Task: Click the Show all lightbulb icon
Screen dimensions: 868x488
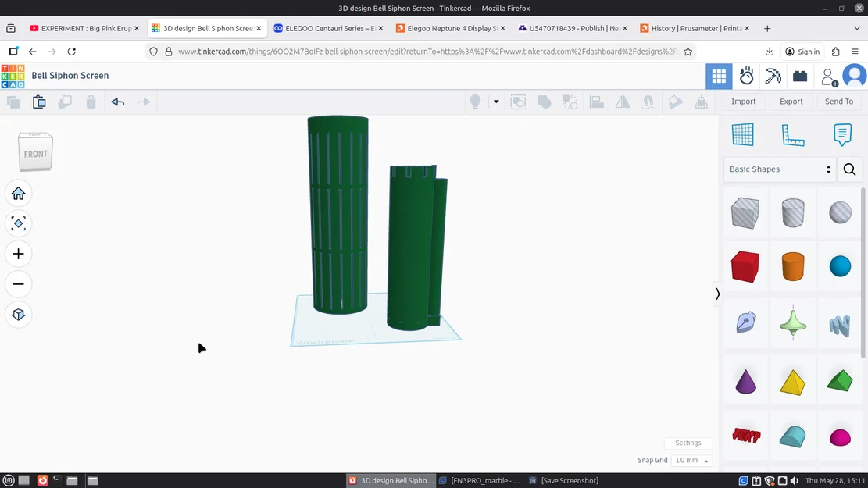Action: [475, 102]
